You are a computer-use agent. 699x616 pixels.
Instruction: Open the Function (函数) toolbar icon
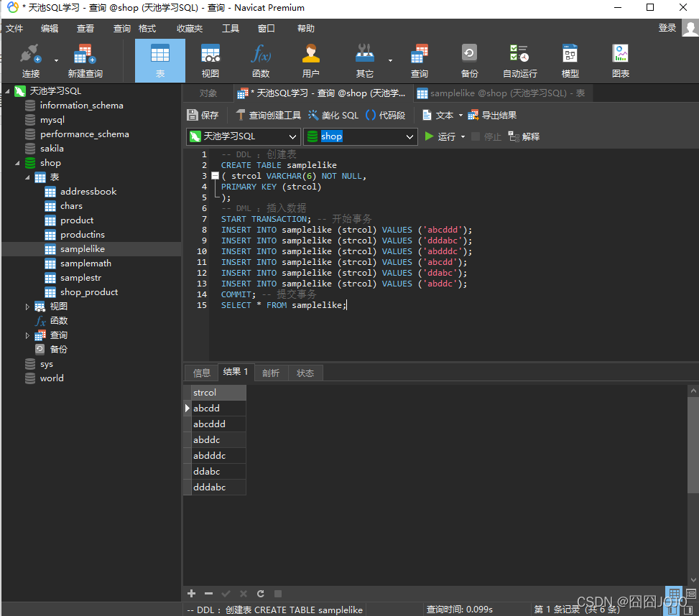(261, 60)
